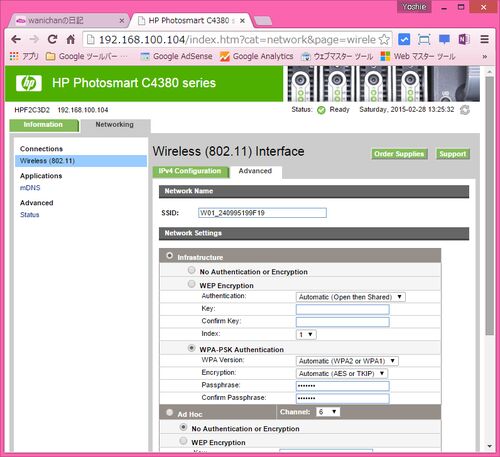The width and height of the screenshot is (500, 457).
Task: Open the Apps grid shortcut in bookmarks bar
Action: click(24, 56)
